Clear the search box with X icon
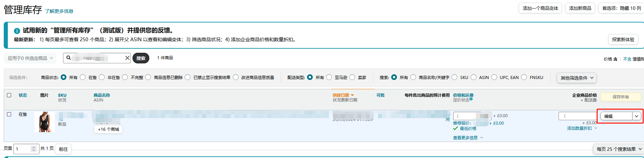 coord(127,58)
